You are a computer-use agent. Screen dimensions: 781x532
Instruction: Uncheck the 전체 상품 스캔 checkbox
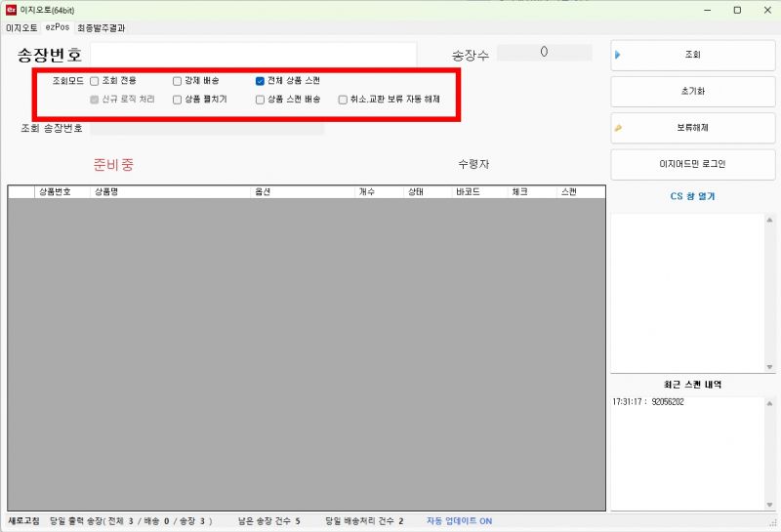click(260, 81)
